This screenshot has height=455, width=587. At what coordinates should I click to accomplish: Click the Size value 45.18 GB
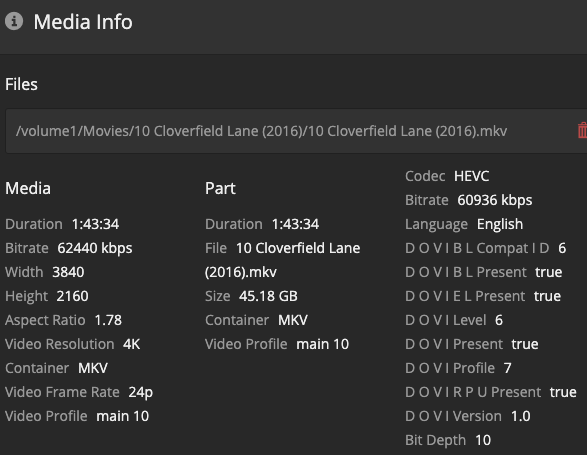point(268,296)
